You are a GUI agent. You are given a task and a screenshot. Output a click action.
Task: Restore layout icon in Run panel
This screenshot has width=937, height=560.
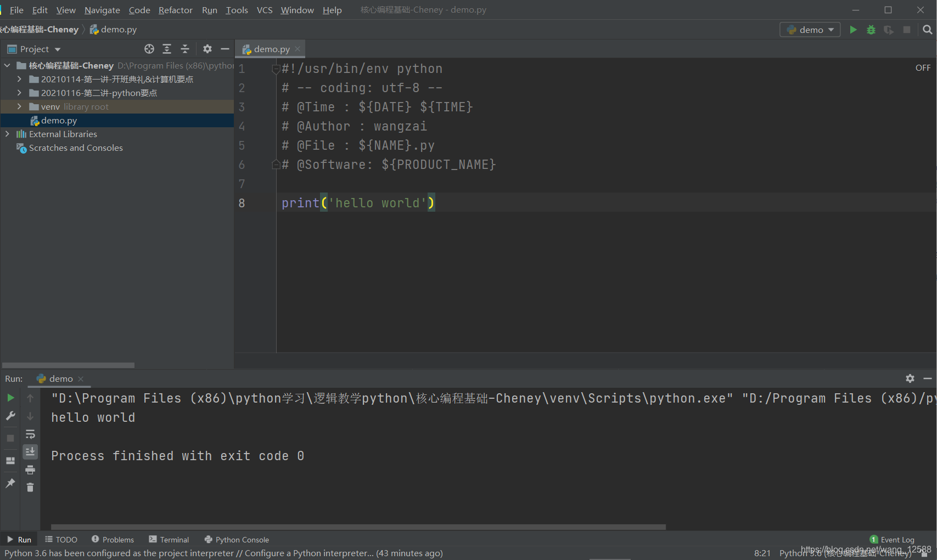[10, 461]
